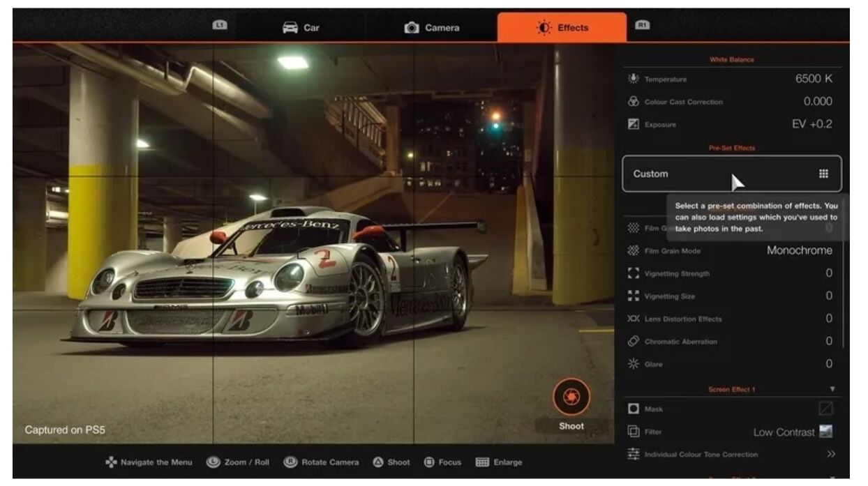The width and height of the screenshot is (868, 486).
Task: Switch to the Car tab
Action: click(x=301, y=28)
